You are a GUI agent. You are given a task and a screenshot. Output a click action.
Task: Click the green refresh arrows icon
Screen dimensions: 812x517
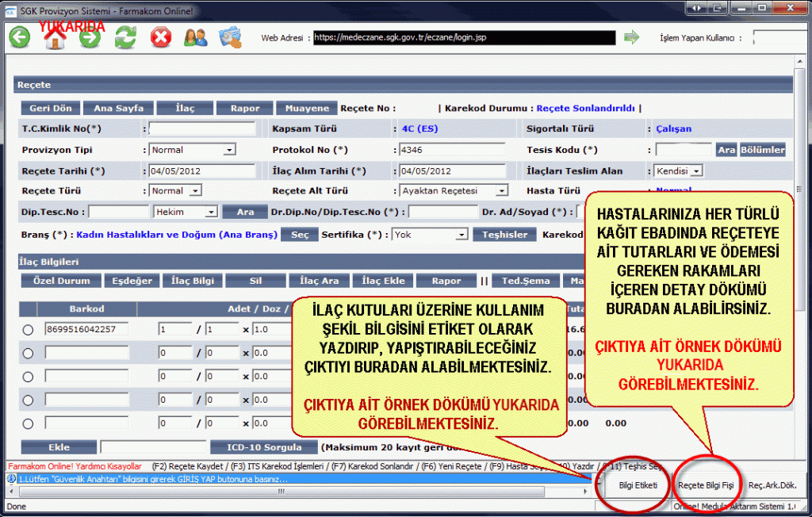tap(125, 37)
